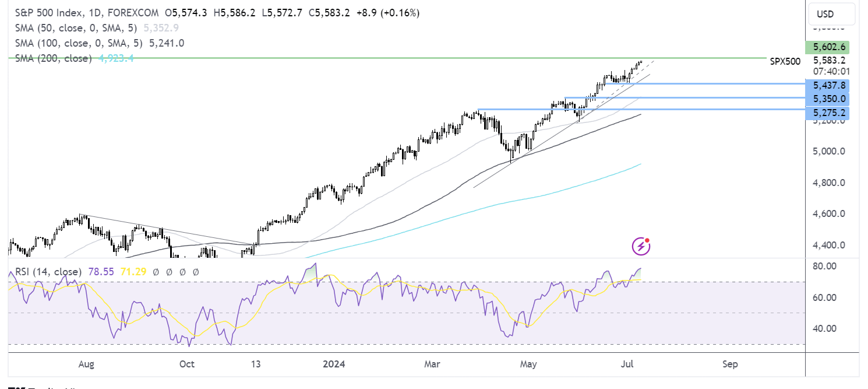
Task: Click the 5,602.6 green price label
Action: point(827,47)
